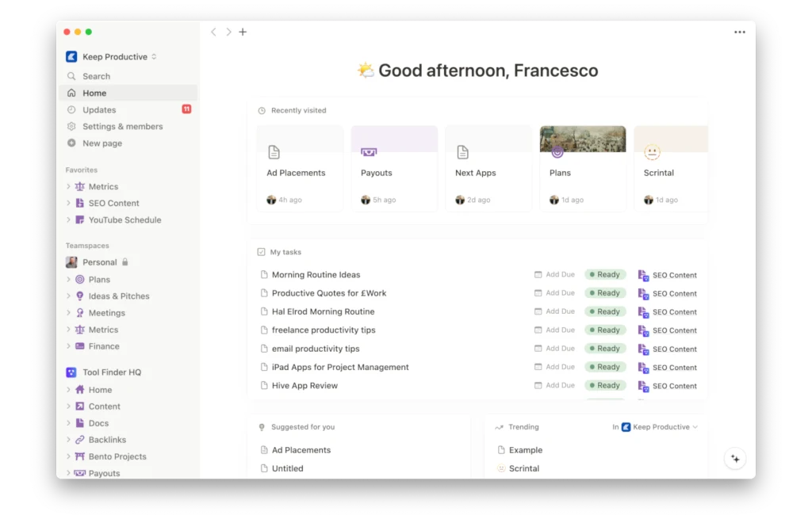Open the Morning Routine Ideas task
This screenshot has height=519, width=812.
(x=316, y=275)
